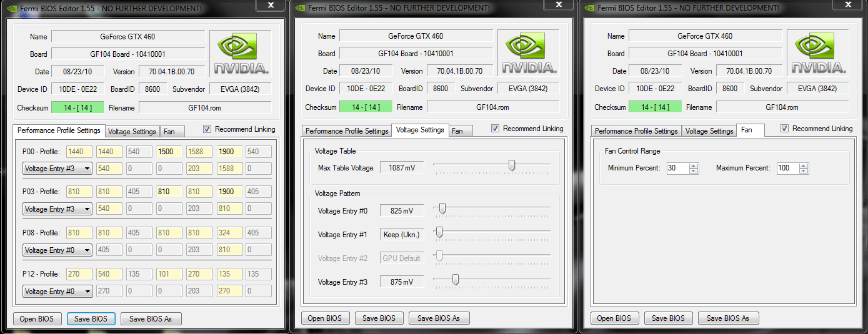Viewport: 868px width, 334px height.
Task: Click Save BIOS in the middle window
Action: (379, 318)
